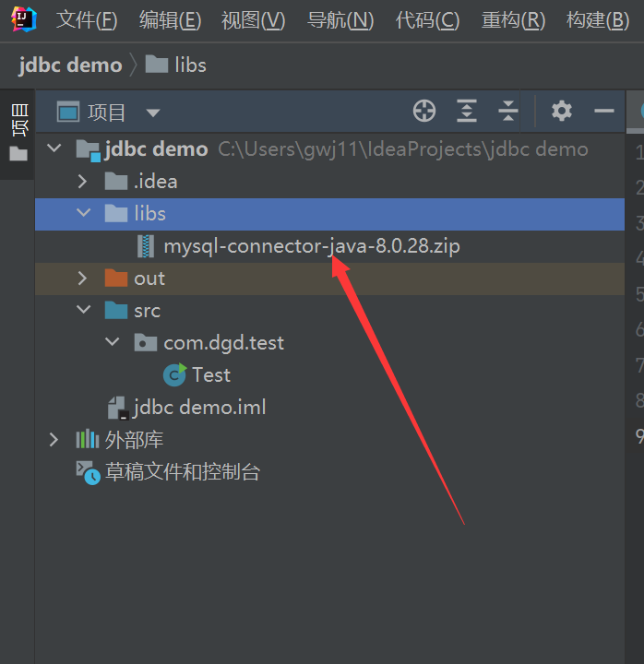
Task: Open the 文件(F) menu
Action: point(87,20)
